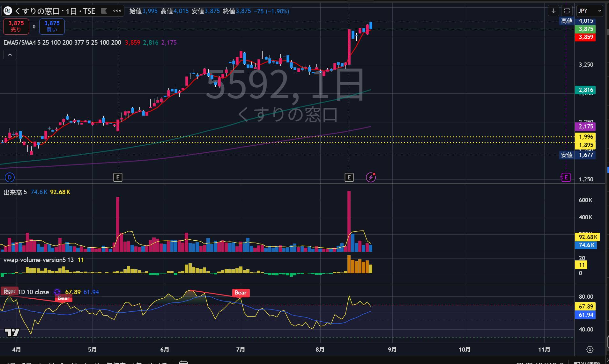The image size is (609, 364).
Task: Open the three-dot more menu in symbol legend
Action: pyautogui.click(x=117, y=11)
